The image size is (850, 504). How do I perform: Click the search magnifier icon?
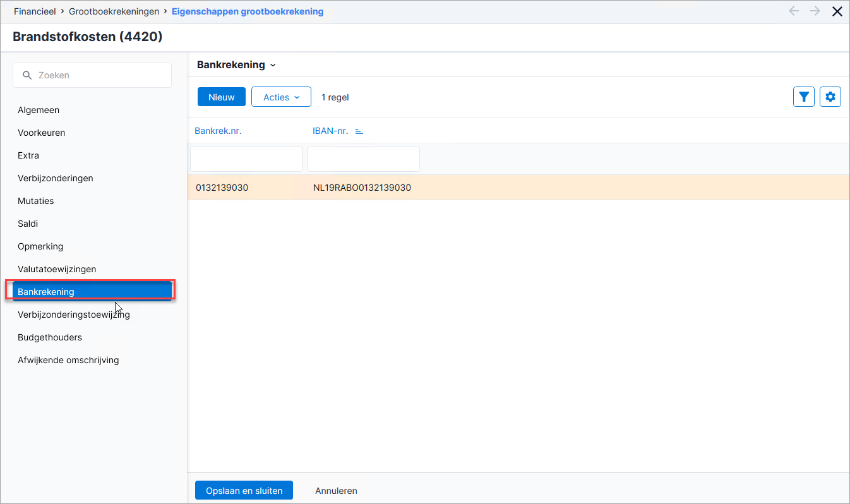(x=27, y=75)
